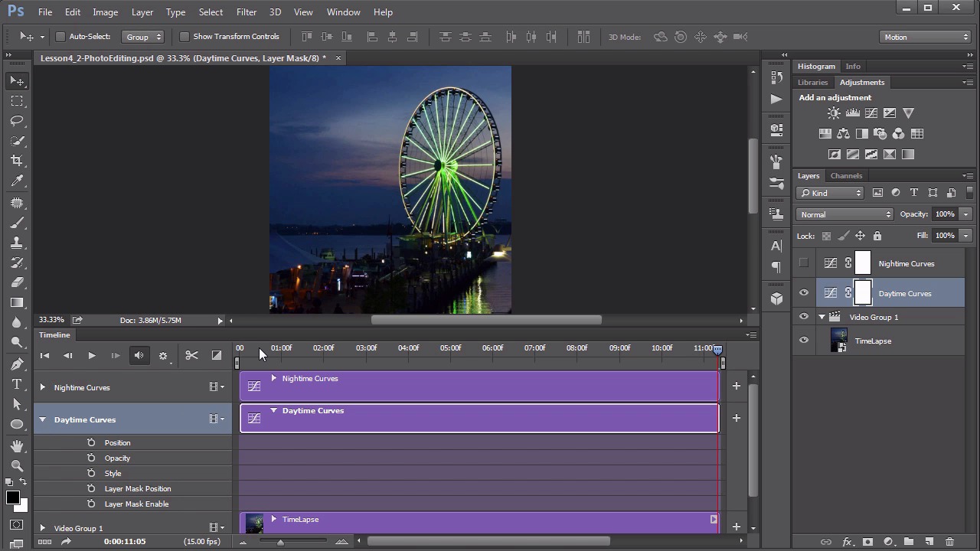Screen dimensions: 980x551
Task: Switch to the Libraries tab
Action: (x=812, y=82)
